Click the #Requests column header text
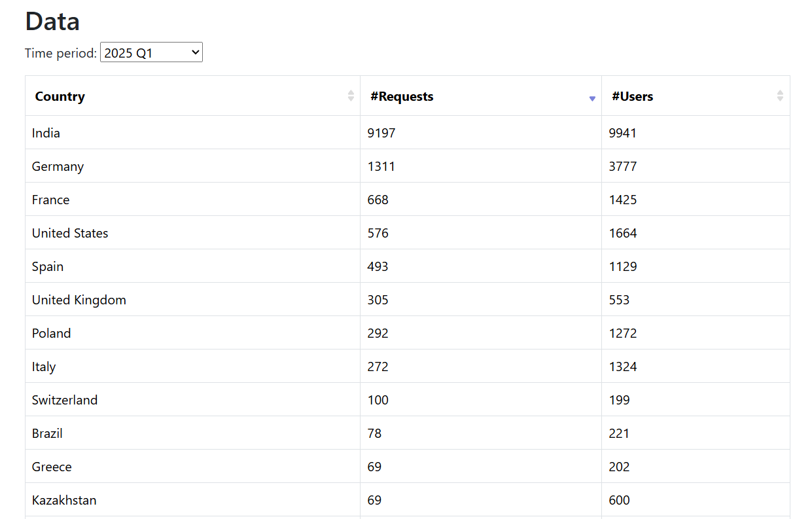Screen dimensions: 812x519 click(402, 97)
